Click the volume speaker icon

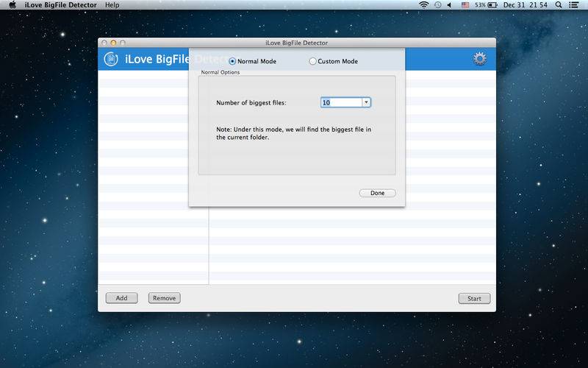tap(449, 5)
